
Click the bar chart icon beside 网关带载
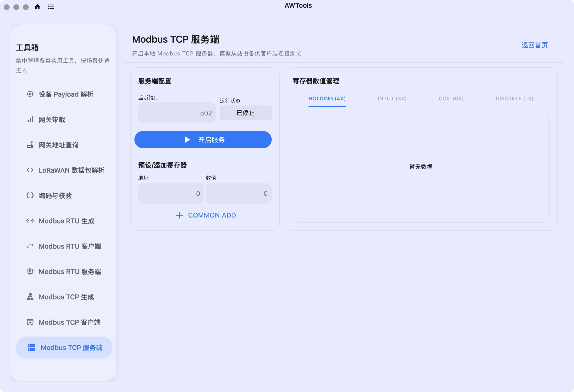click(x=30, y=120)
